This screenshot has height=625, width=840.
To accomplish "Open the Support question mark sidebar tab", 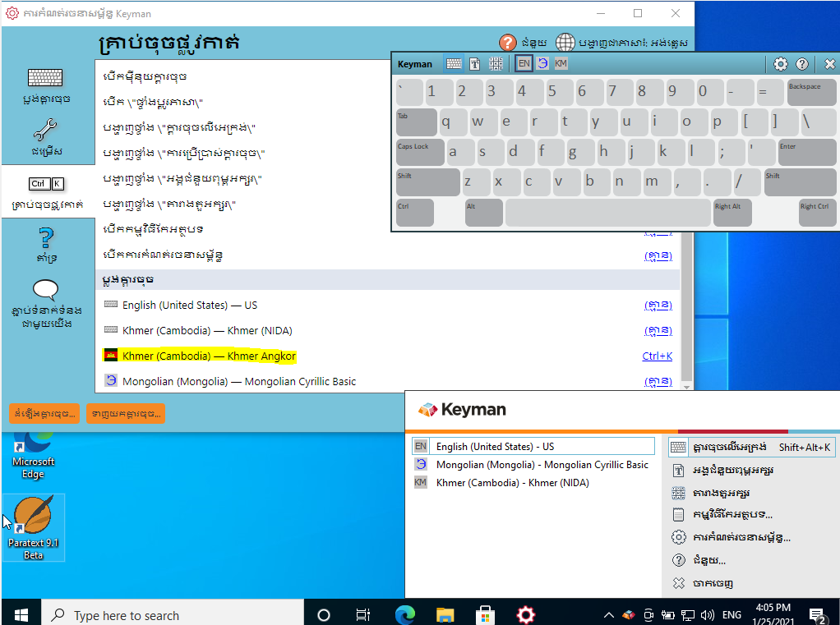I will pos(46,245).
